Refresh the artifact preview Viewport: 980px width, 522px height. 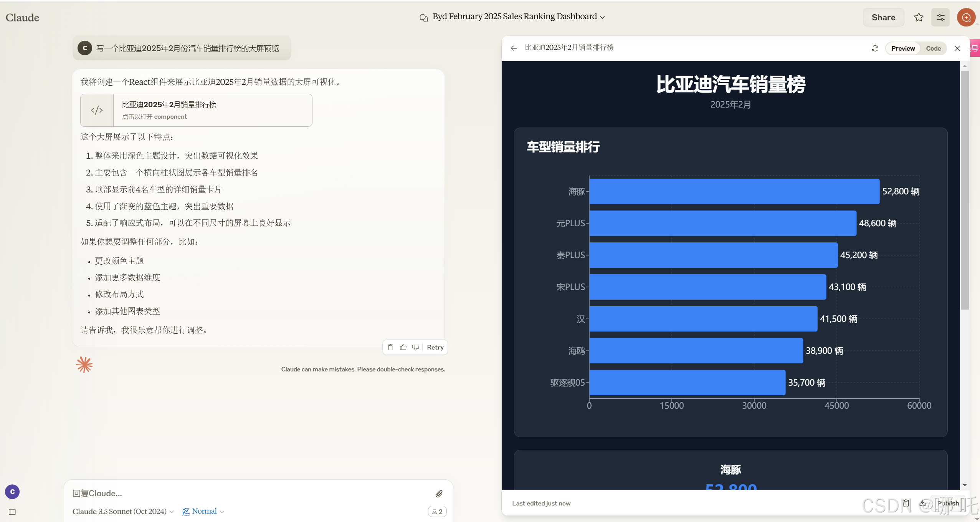(875, 48)
